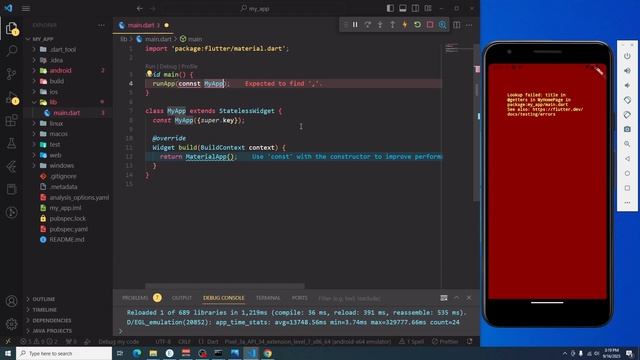Rotate the emulator right
The image size is (640, 360).
coord(627,115)
